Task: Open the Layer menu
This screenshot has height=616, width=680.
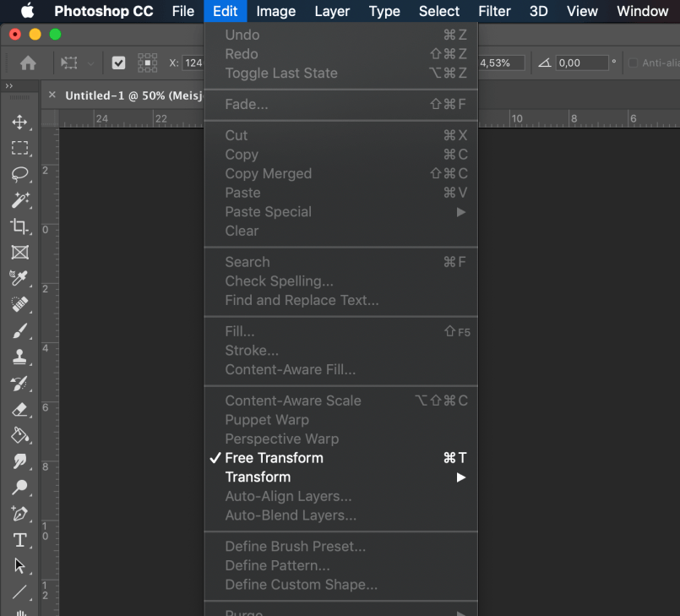Action: [x=332, y=11]
